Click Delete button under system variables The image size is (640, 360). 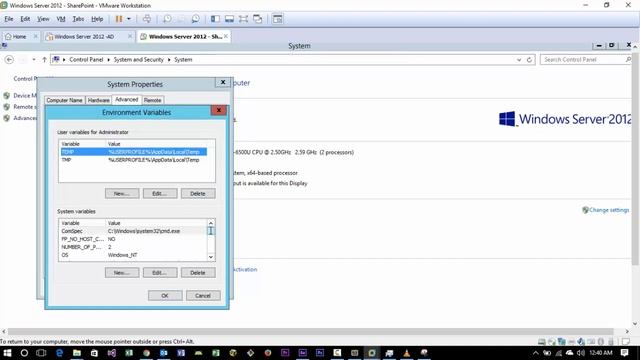pyautogui.click(x=198, y=273)
